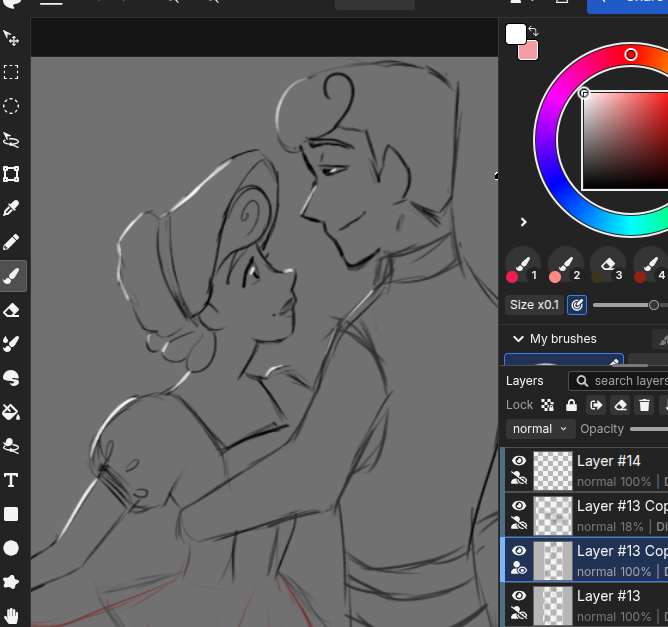Viewport: 668px width, 627px height.
Task: Choose eraser preset slot 3
Action: coord(608,265)
